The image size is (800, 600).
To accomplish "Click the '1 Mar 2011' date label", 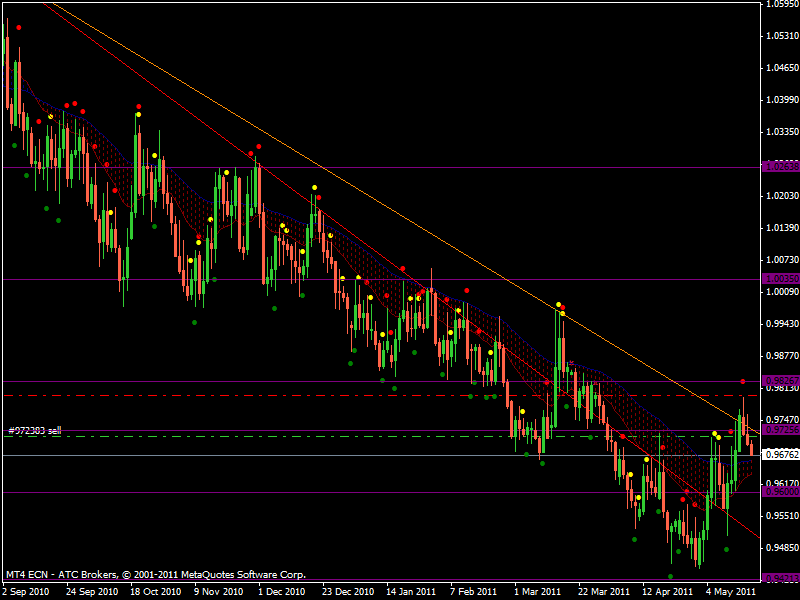I will point(538,592).
